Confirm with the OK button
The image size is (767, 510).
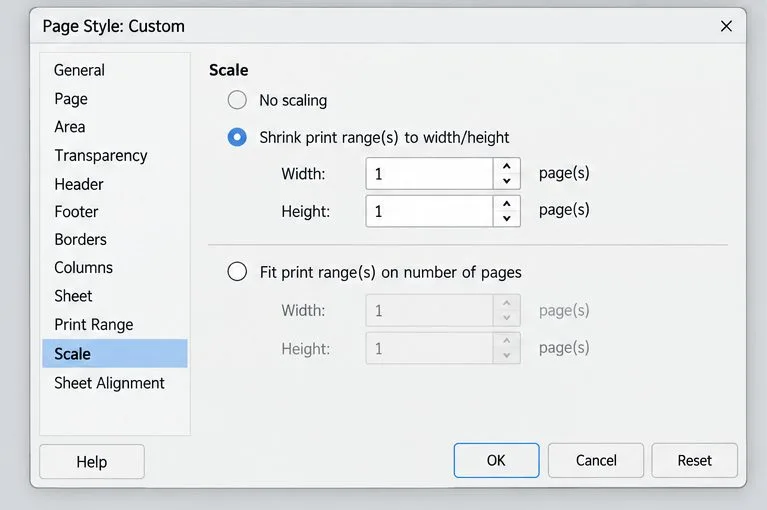(x=496, y=460)
